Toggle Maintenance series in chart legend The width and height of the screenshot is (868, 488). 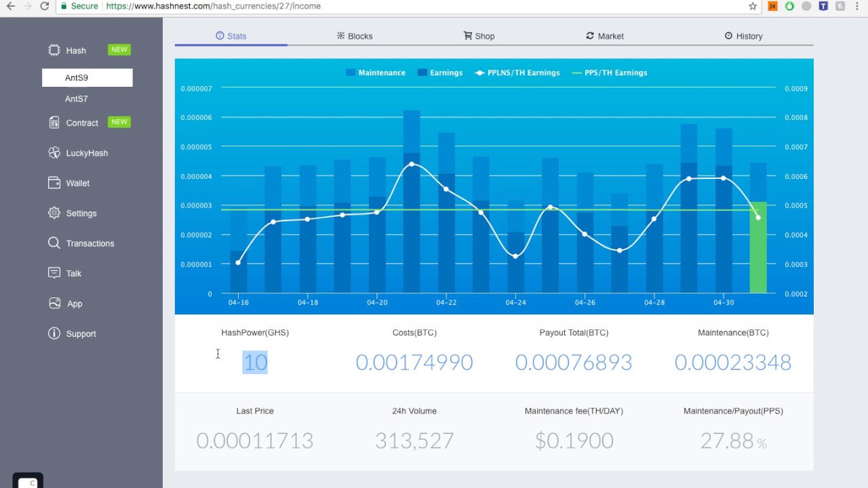coord(376,73)
